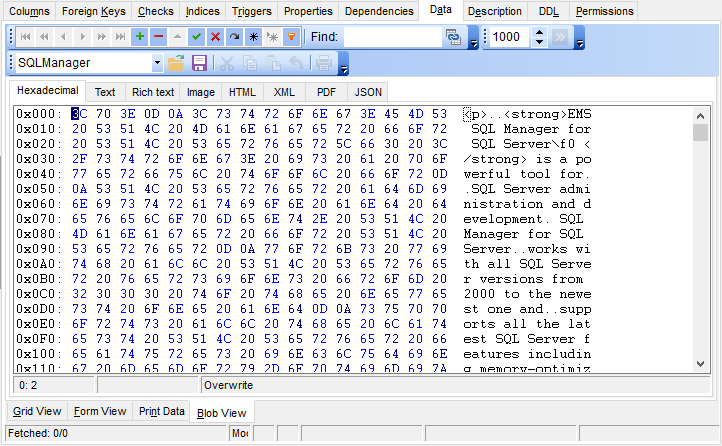View blob as PDF

tap(326, 92)
